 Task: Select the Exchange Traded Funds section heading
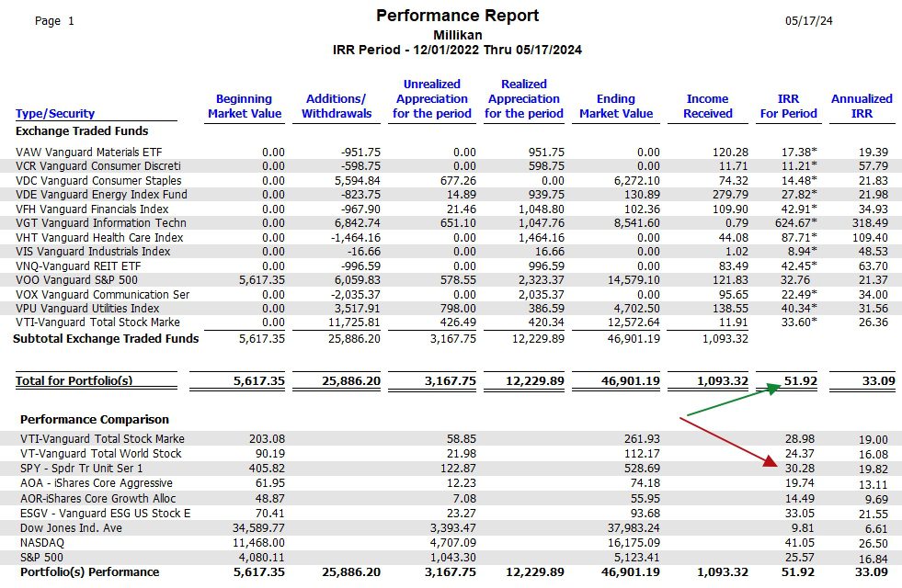(x=82, y=131)
